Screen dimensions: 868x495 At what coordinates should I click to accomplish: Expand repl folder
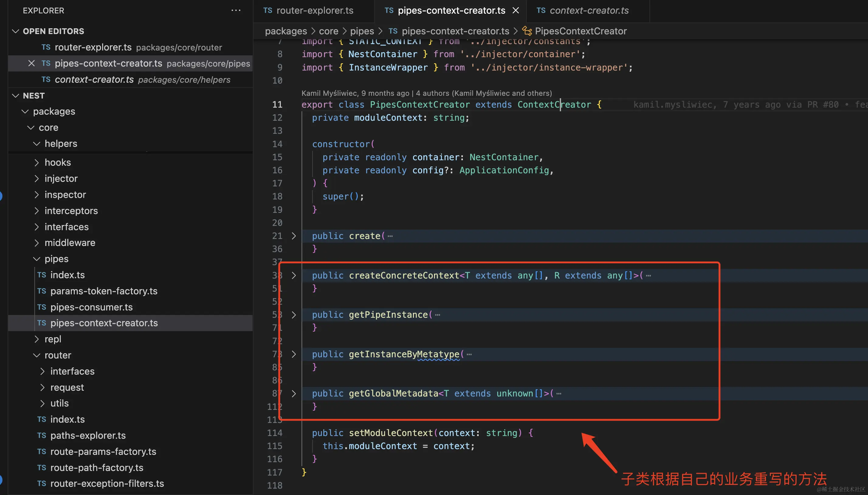pos(36,339)
